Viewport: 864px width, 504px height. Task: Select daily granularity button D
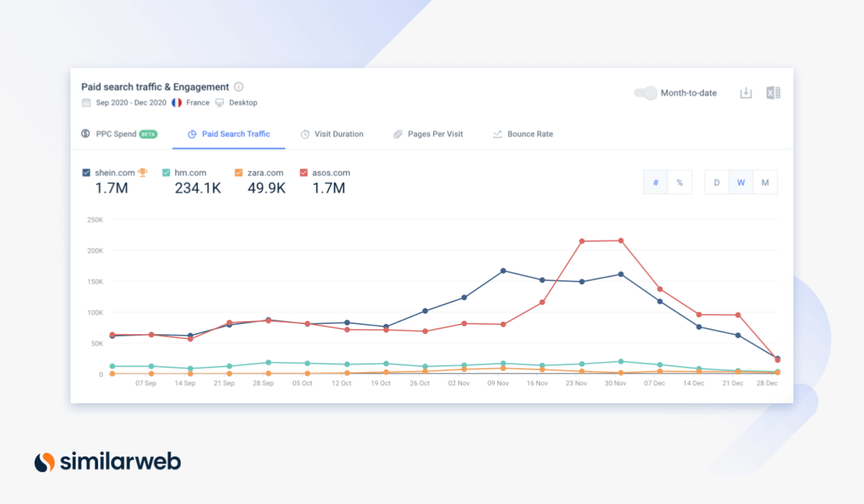pyautogui.click(x=716, y=183)
